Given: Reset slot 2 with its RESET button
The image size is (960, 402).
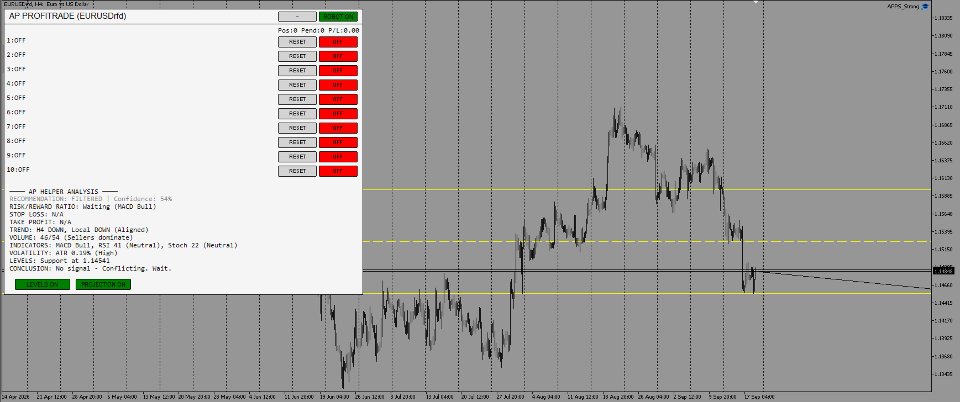Looking at the screenshot, I should (x=297, y=56).
